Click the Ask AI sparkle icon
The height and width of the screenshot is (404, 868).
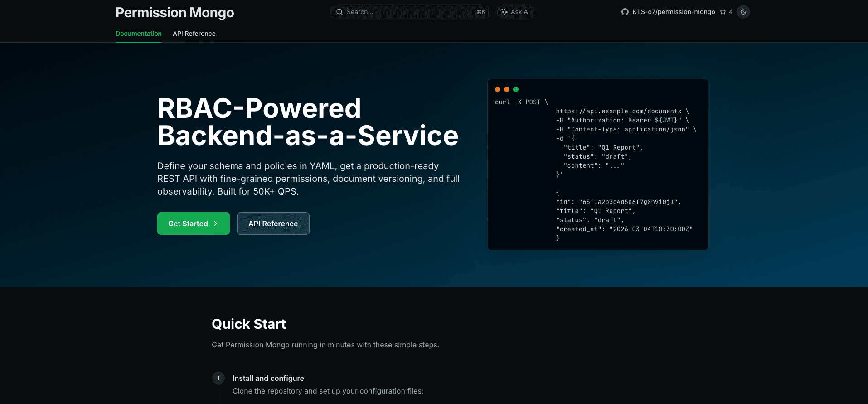tap(504, 12)
